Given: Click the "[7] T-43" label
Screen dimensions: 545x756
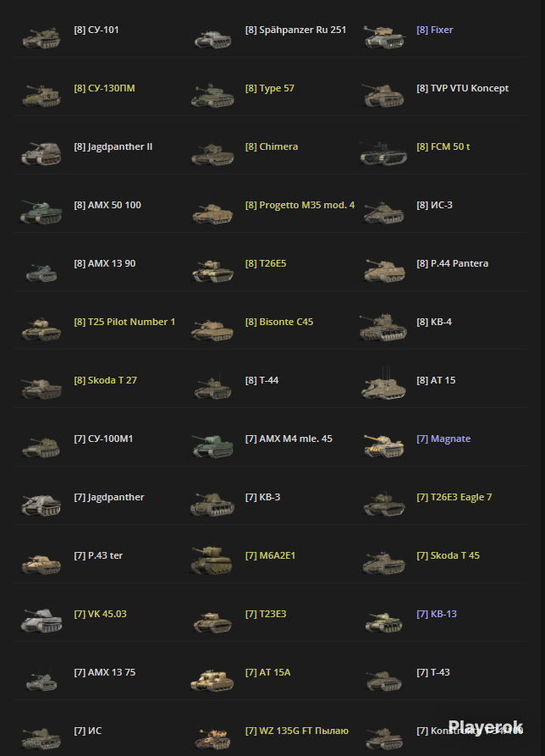Looking at the screenshot, I should pyautogui.click(x=433, y=672).
